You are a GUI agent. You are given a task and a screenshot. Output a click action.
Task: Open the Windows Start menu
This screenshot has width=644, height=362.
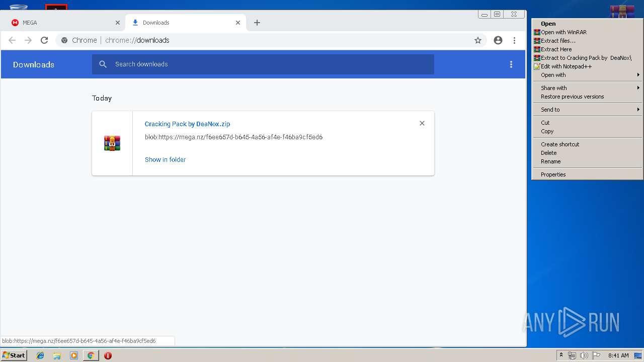pyautogui.click(x=14, y=355)
